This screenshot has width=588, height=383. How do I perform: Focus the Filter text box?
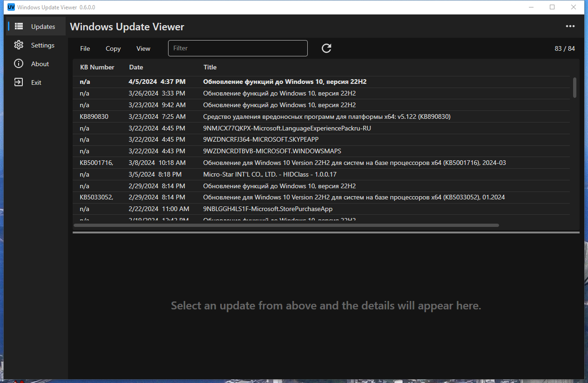(238, 48)
